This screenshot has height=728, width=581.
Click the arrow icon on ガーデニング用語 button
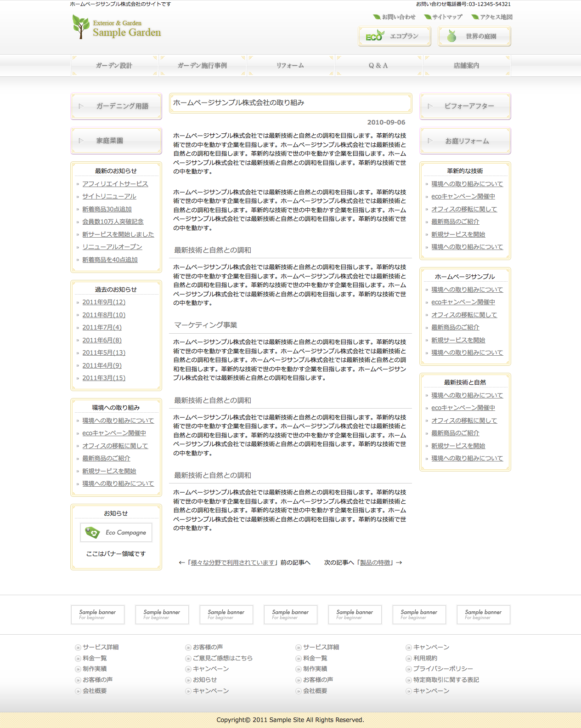point(81,106)
